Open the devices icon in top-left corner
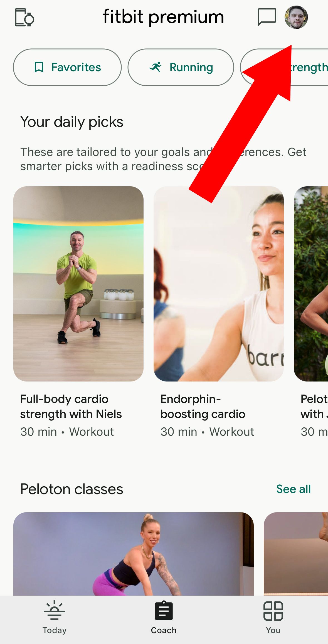This screenshot has width=328, height=644. click(x=24, y=18)
